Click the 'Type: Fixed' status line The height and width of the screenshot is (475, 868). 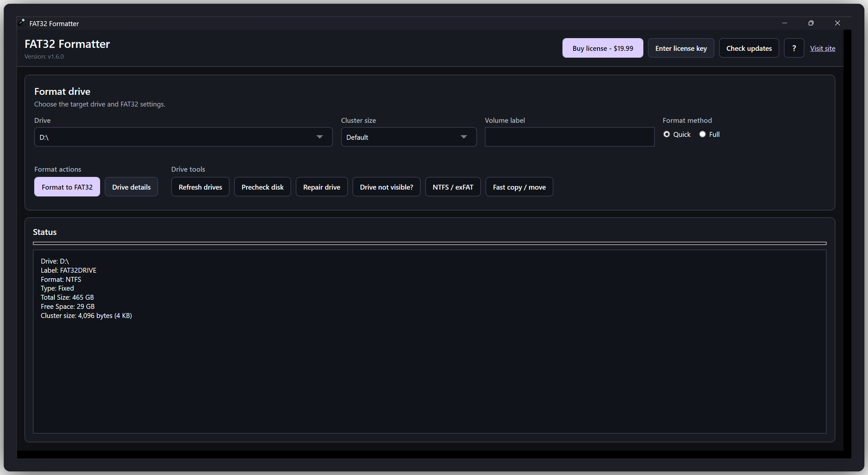[57, 288]
